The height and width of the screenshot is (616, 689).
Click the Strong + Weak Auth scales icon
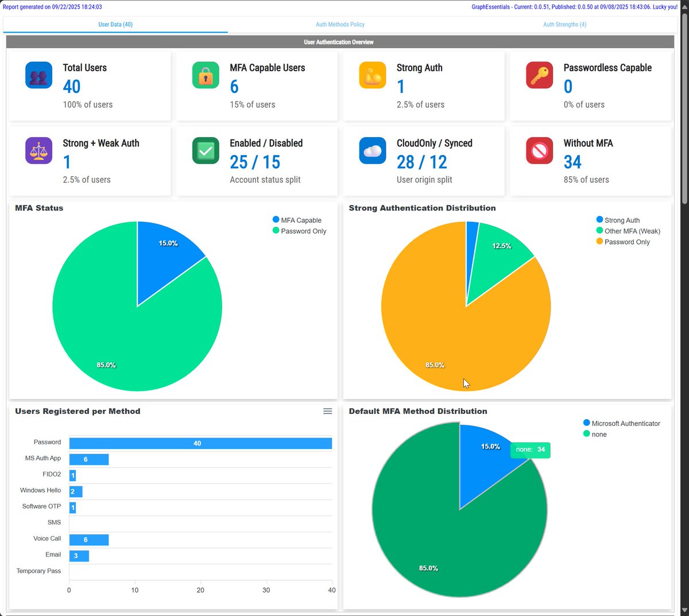[38, 150]
